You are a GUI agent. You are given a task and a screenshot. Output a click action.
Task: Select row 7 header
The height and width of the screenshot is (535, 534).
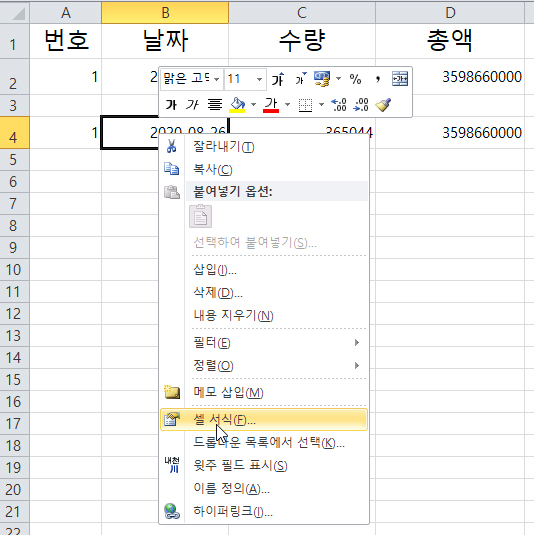15,203
